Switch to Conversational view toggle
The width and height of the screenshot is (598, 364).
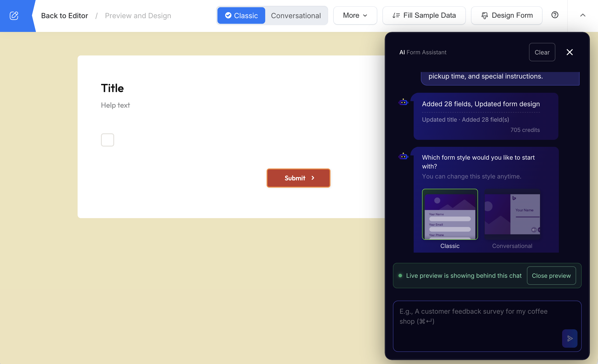click(x=296, y=16)
